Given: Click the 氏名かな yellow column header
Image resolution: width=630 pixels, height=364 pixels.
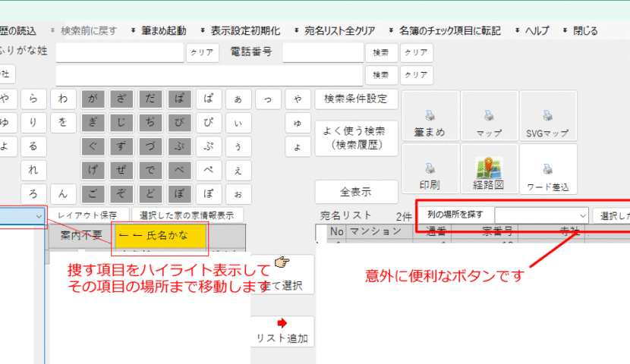Looking at the screenshot, I should pos(159,235).
